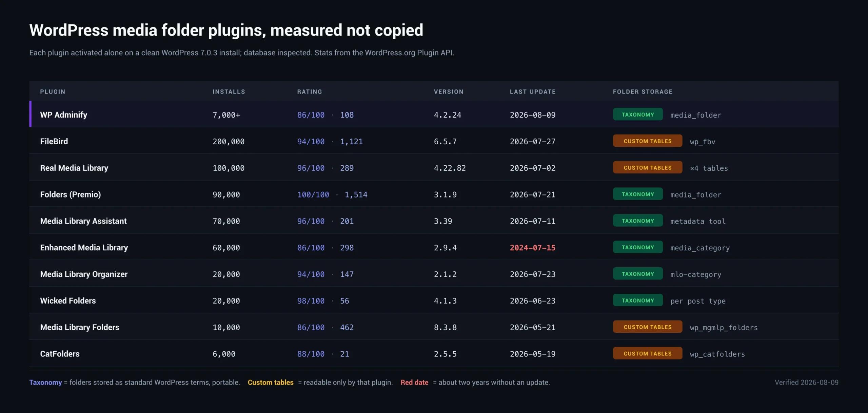Click the Red date legend term
Viewport: 868px width, 413px height.
point(414,382)
